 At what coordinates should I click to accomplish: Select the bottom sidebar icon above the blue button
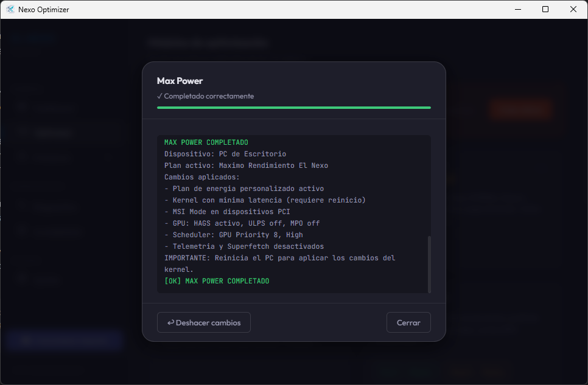(x=23, y=279)
